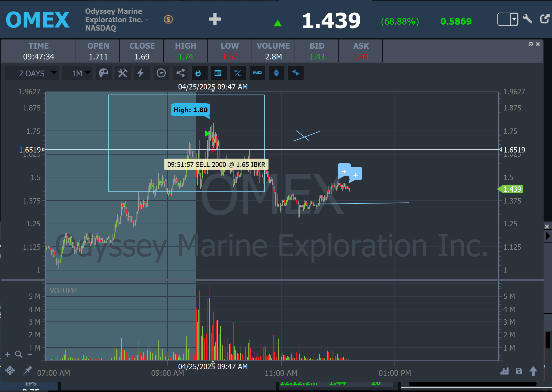Click the save (floppy disk) icon at bottom right
The height and width of the screenshot is (392, 552).
(519, 371)
